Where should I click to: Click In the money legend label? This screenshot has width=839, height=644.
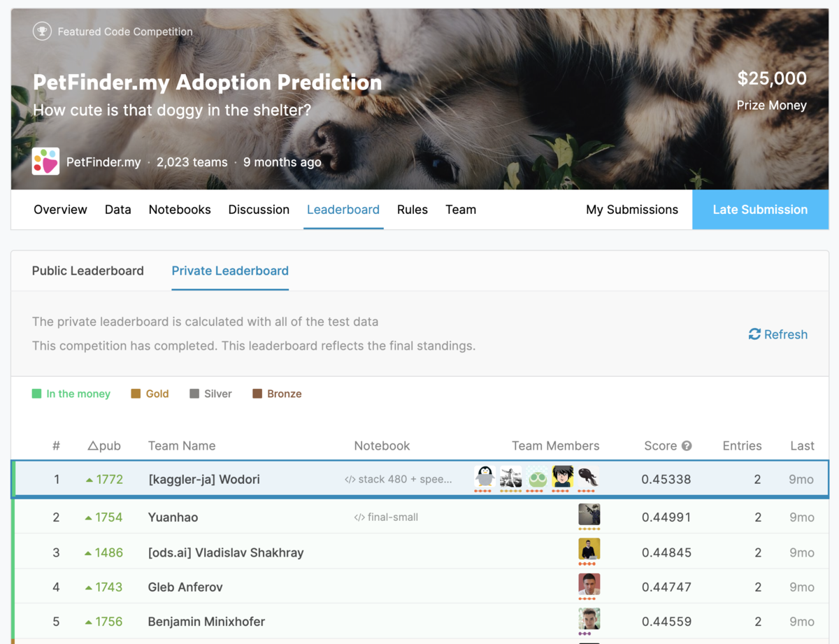pyautogui.click(x=78, y=394)
